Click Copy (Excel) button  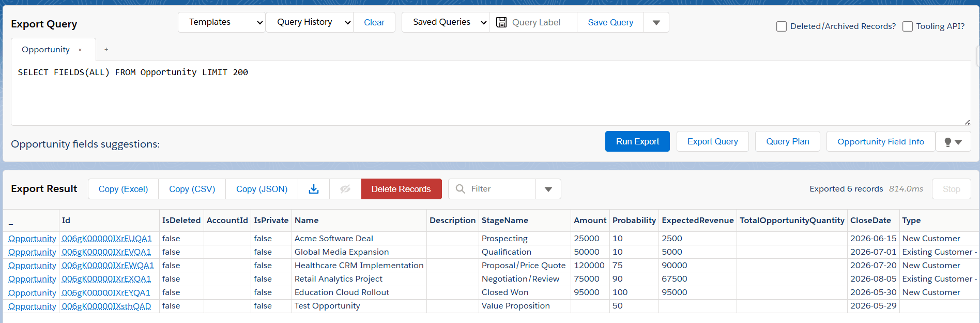pyautogui.click(x=123, y=189)
